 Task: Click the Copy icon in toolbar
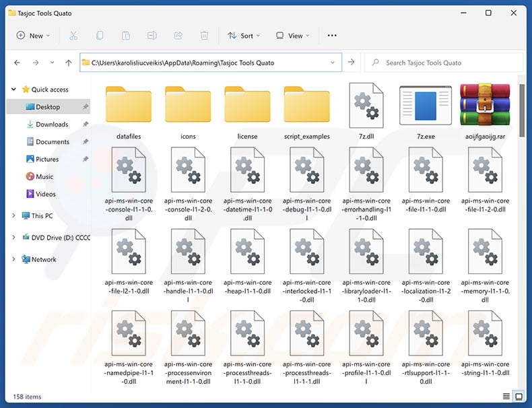pyautogui.click(x=100, y=36)
